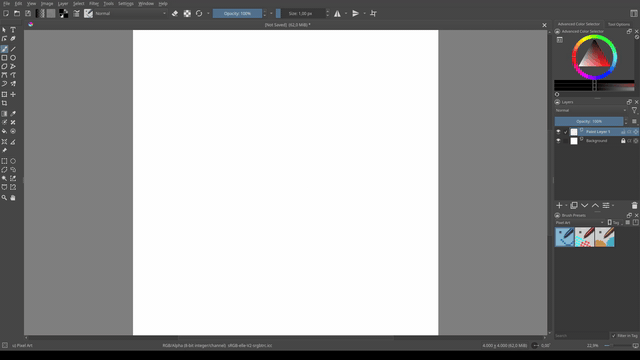Adjust the brush Size slider
Image resolution: width=640 pixels, height=360 pixels.
(x=300, y=13)
